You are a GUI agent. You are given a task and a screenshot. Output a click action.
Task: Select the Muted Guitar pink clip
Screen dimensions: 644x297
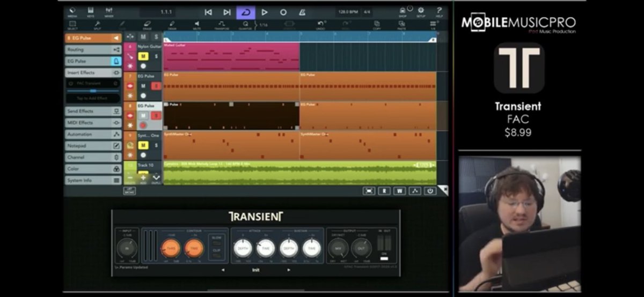pos(231,57)
